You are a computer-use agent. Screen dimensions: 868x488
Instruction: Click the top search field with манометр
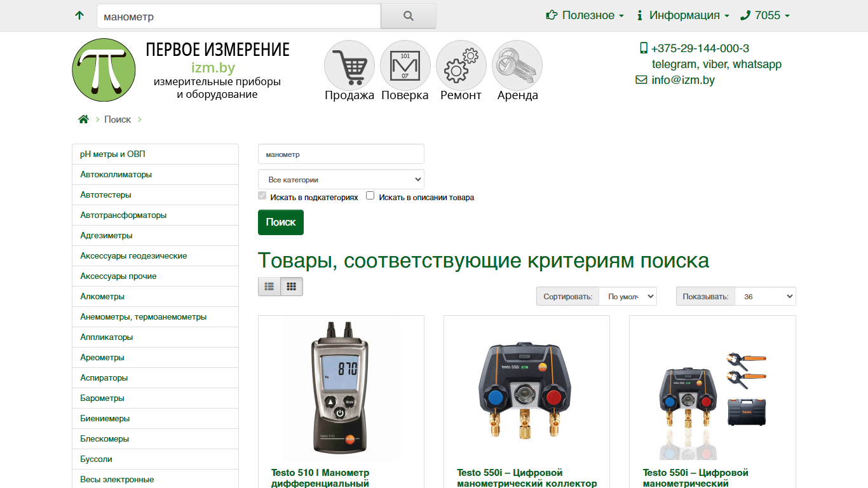[239, 16]
